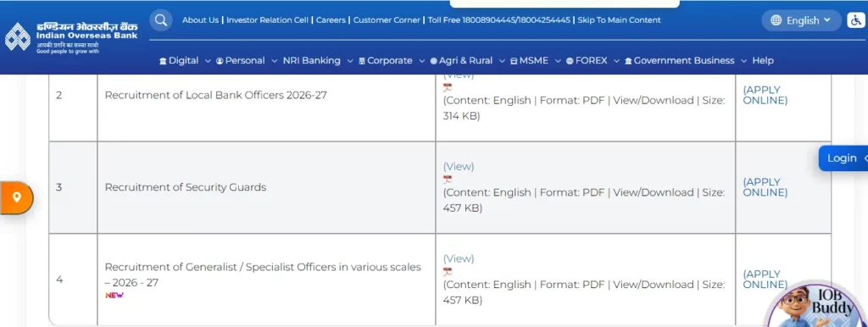Open the accessibility wheelchair icon
The height and width of the screenshot is (327, 868).
coord(856,20)
